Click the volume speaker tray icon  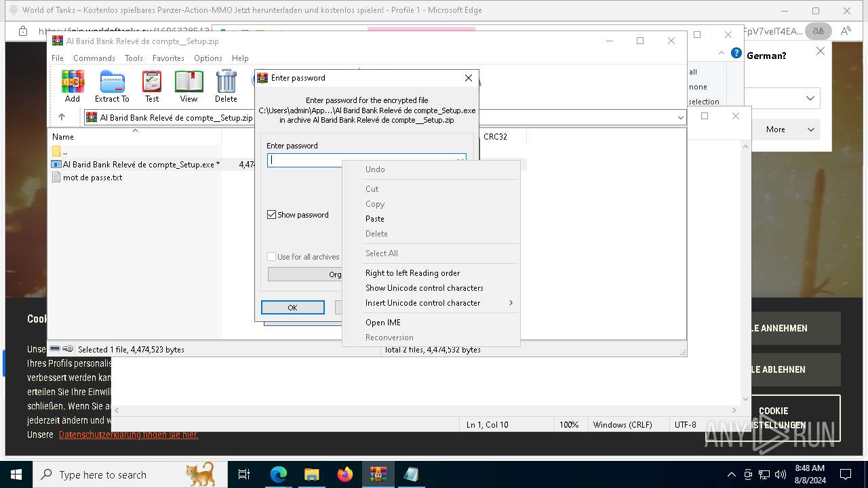[780, 474]
